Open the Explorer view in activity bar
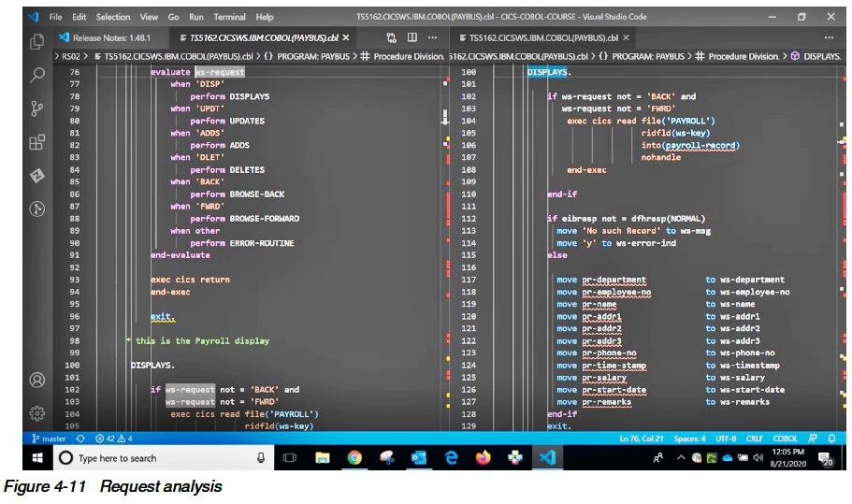 (x=37, y=41)
